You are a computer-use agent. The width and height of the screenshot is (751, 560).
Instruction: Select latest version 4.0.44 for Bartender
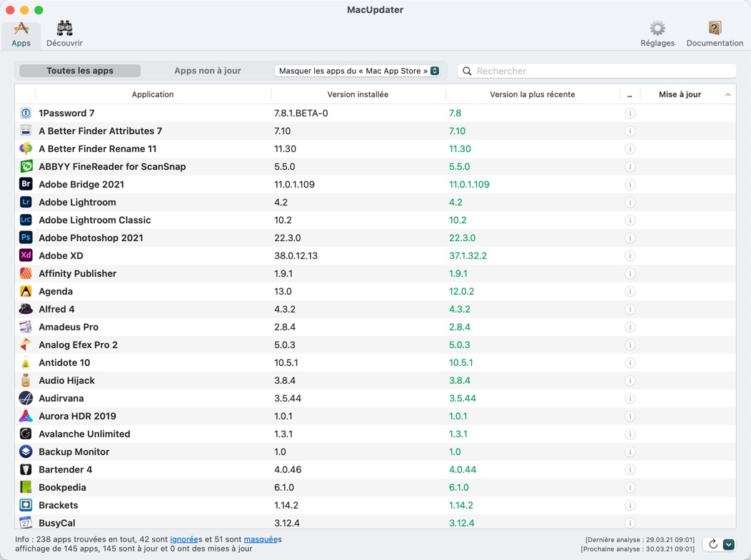463,469
